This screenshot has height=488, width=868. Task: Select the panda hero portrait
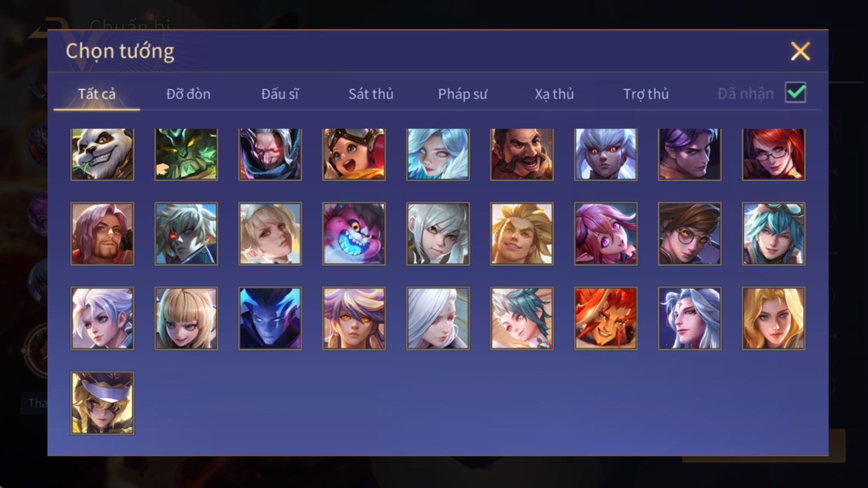102,154
